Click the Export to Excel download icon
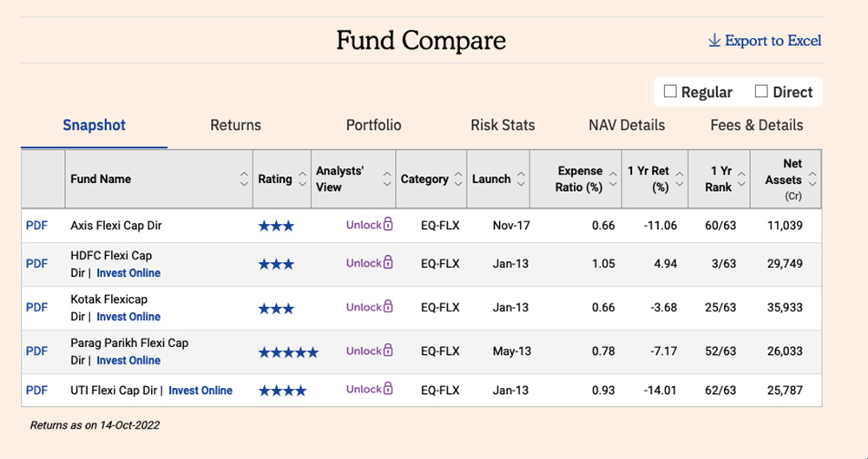This screenshot has width=868, height=459. 714,41
